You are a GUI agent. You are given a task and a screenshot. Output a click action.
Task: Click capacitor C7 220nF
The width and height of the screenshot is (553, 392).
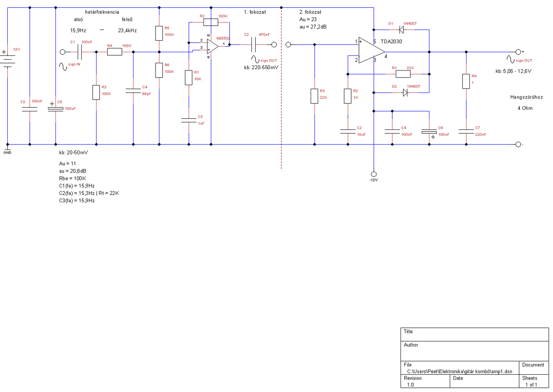pos(466,131)
